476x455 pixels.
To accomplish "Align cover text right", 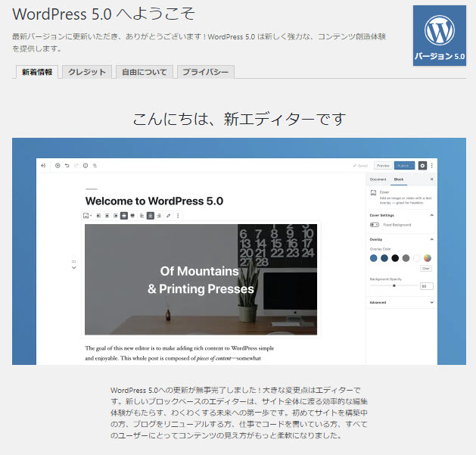I will coord(159,216).
